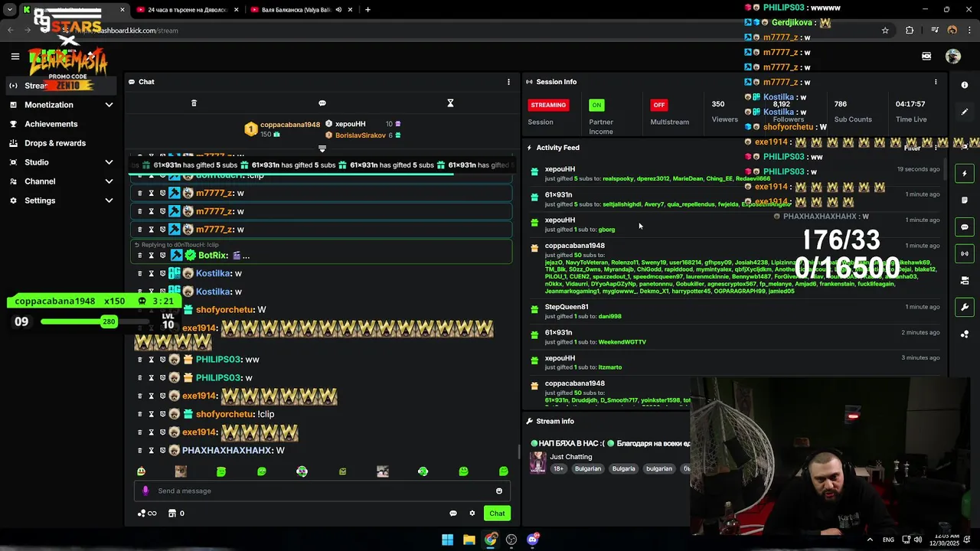The height and width of the screenshot is (551, 980).
Task: Toggle the chat bubble widget icon in right sidebar
Action: click(x=965, y=227)
